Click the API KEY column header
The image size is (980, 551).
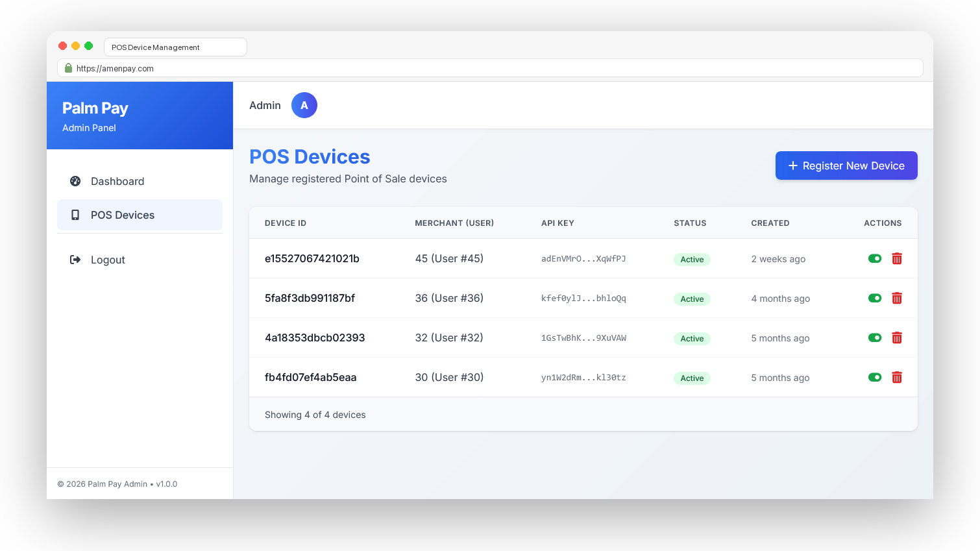(557, 223)
